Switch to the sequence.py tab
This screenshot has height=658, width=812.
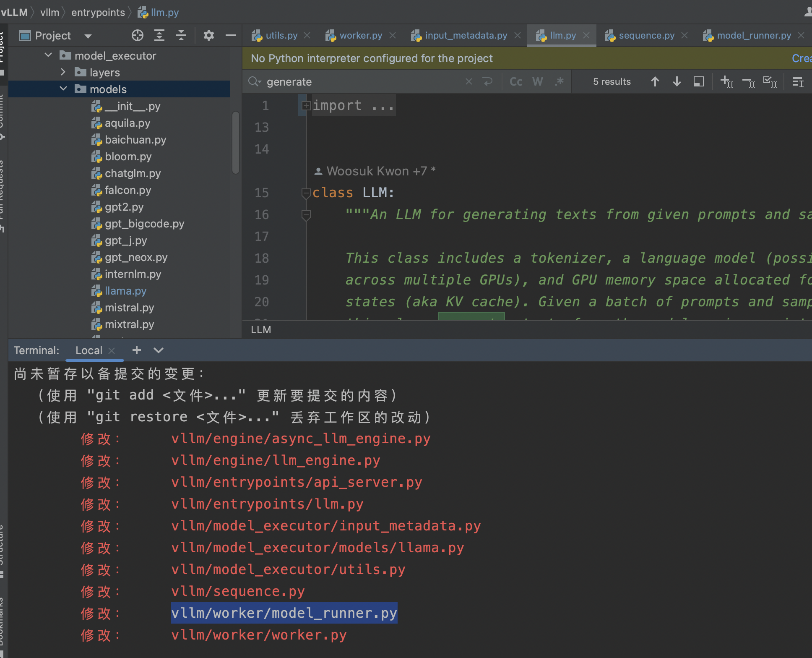[646, 36]
